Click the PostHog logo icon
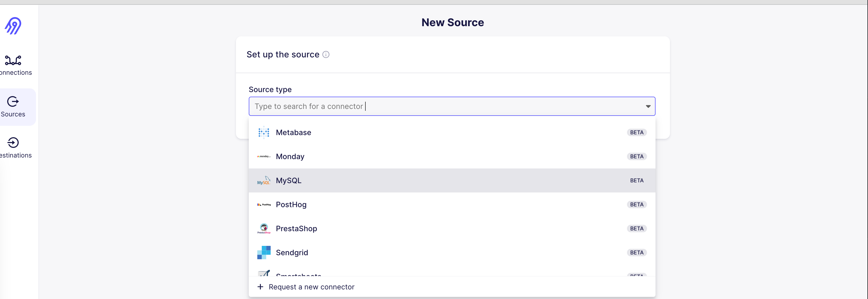868x299 pixels. [x=263, y=204]
